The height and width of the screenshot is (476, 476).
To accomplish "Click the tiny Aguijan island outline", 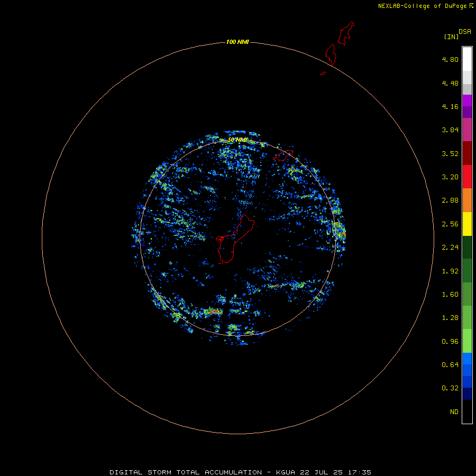I will click(x=323, y=73).
